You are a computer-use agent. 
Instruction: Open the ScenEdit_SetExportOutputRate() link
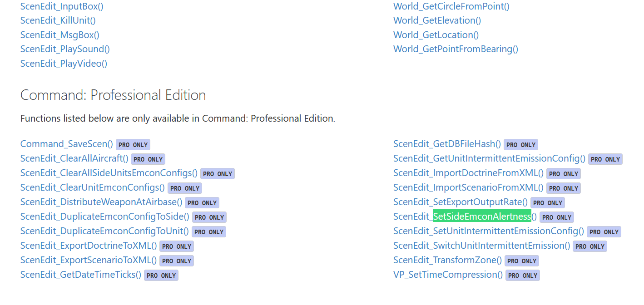click(x=461, y=202)
